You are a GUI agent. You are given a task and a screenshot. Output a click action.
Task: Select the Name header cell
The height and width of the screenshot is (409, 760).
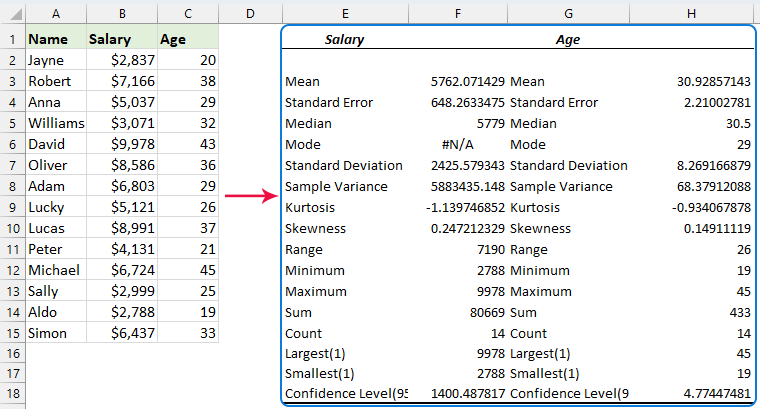click(54, 40)
